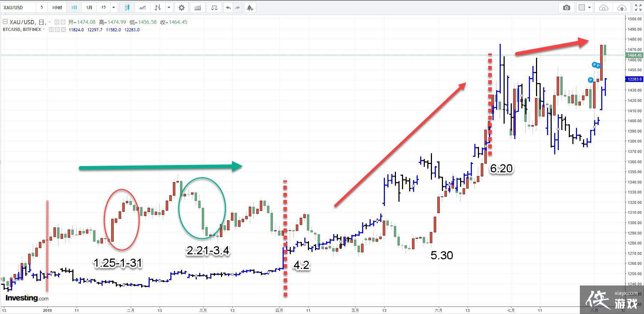Open the indicators icon in toolbar
644x314 pixels.
tap(198, 7)
